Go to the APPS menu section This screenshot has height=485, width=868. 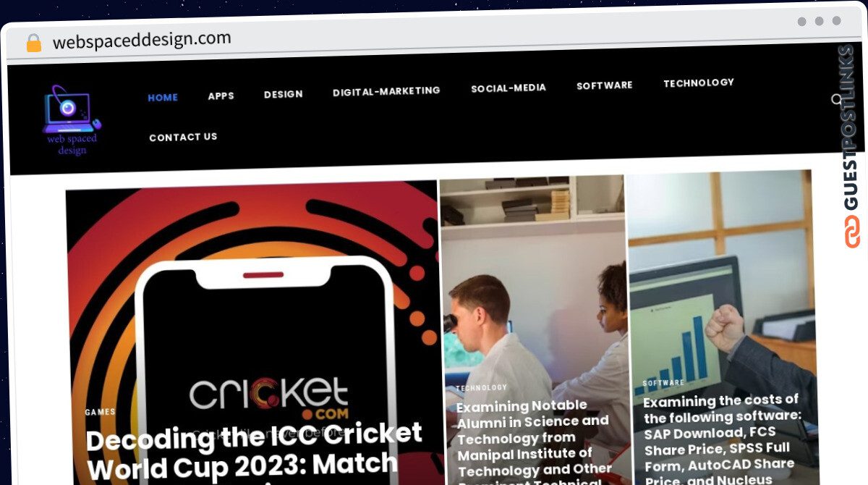221,96
